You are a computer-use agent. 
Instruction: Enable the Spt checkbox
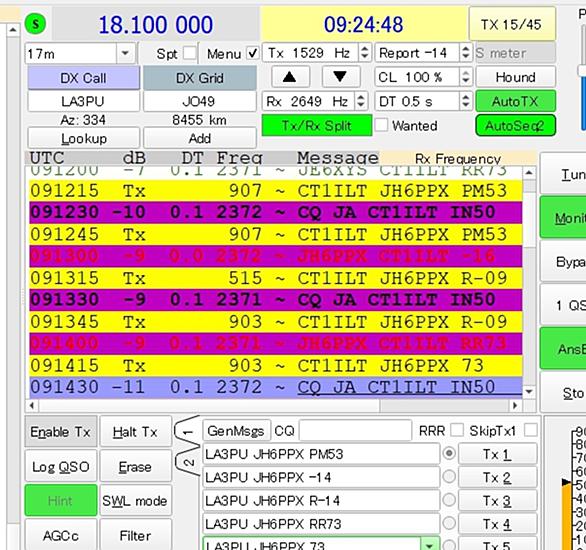click(x=190, y=53)
